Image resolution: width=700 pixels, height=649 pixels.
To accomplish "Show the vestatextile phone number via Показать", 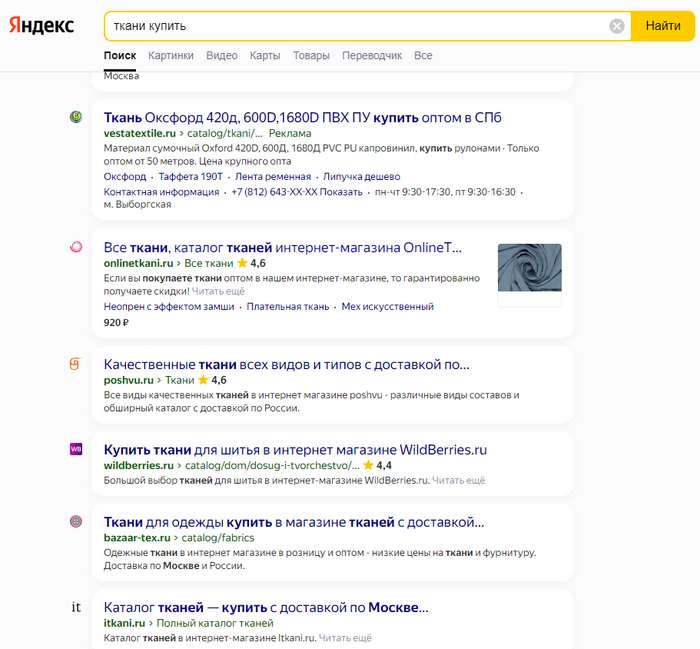I will (341, 192).
